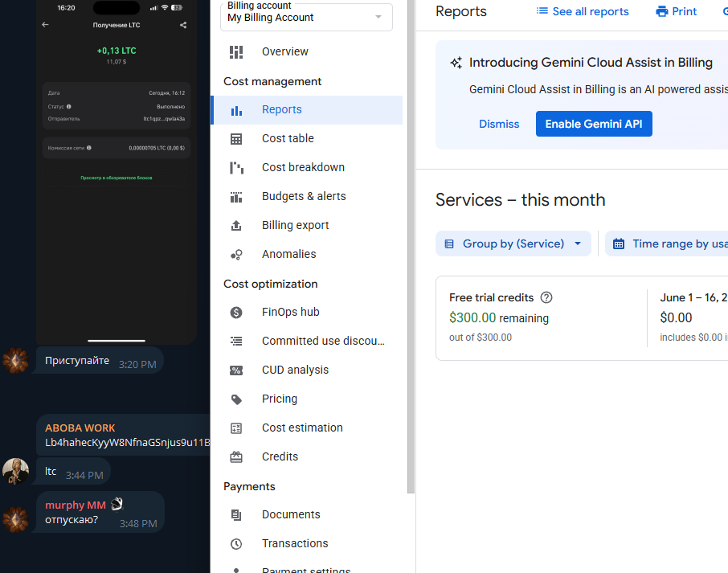728x573 pixels.
Task: Click the +0,13 LTC amount
Action: coord(116,51)
